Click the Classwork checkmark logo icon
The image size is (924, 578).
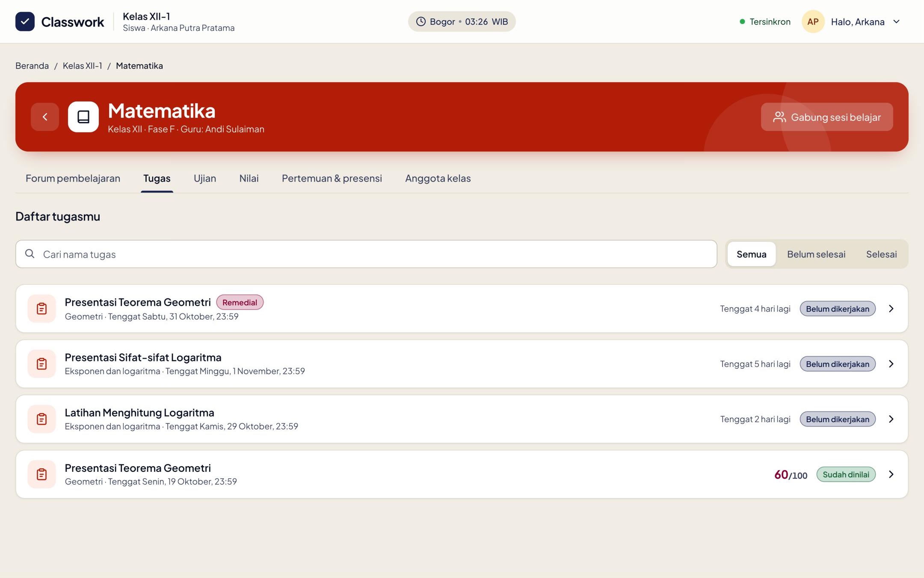pos(25,21)
